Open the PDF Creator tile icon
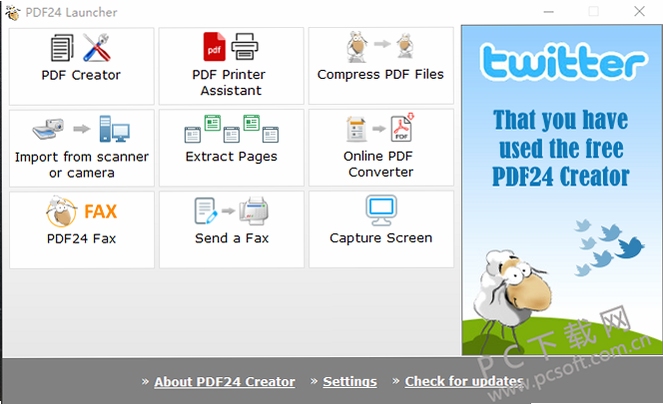This screenshot has height=404, width=663. (81, 47)
